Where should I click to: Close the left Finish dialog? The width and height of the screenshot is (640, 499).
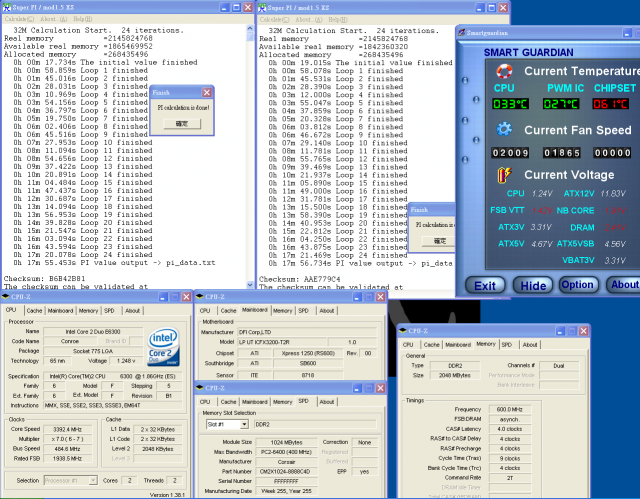[x=207, y=93]
